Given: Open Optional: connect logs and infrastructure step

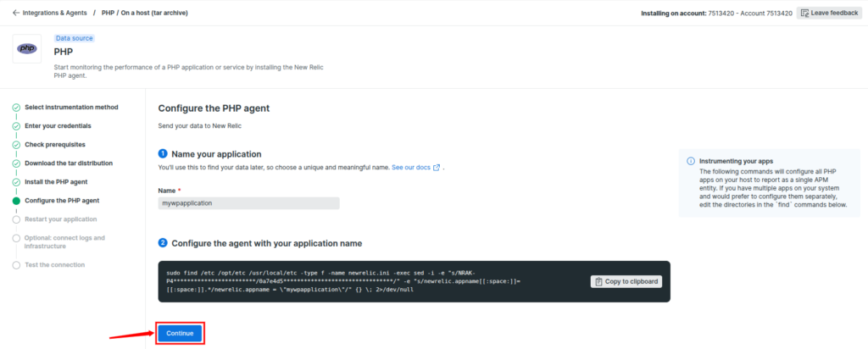Looking at the screenshot, I should [x=64, y=241].
